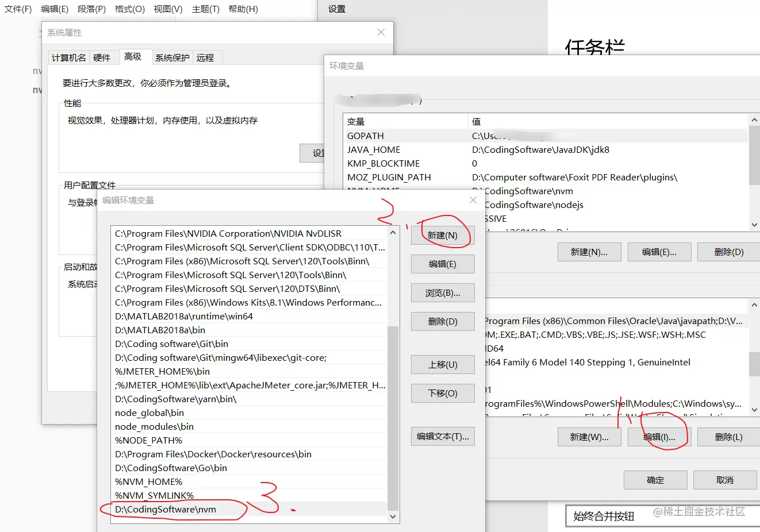Select ;%JMETER_HOME%\lib\ext\ApacheJMeter_core.jar entry
Screen dimensions: 760x532
(x=250, y=385)
